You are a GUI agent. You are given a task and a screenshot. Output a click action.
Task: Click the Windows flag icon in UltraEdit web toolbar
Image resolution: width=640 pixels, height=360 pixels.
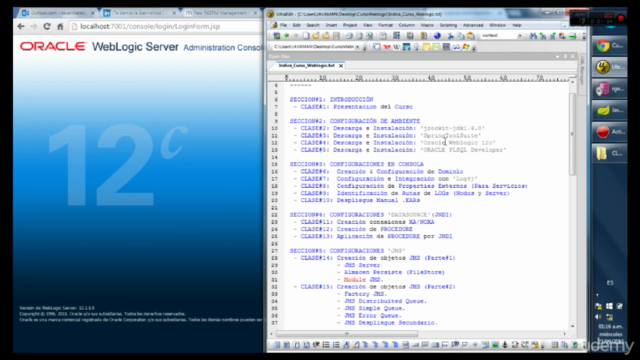point(466,47)
